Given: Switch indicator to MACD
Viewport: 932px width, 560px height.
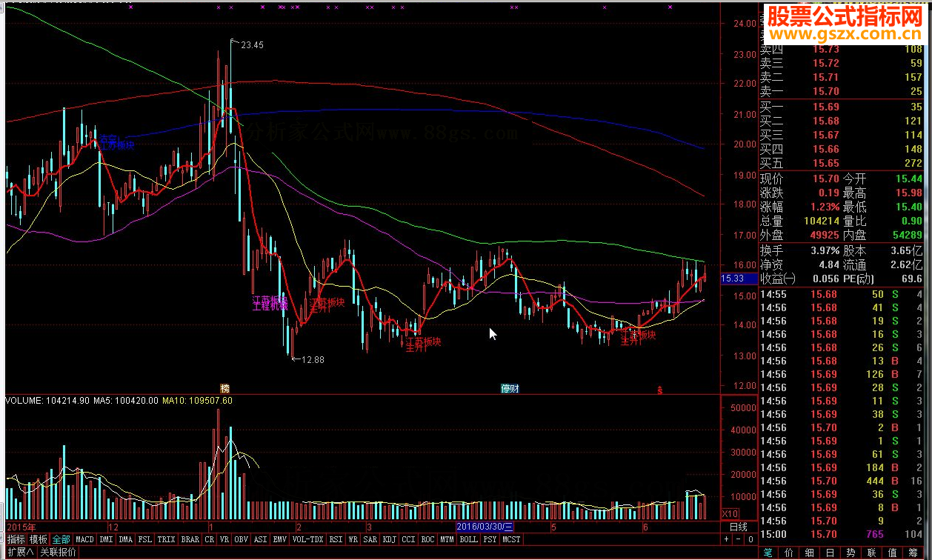Looking at the screenshot, I should coord(84,539).
